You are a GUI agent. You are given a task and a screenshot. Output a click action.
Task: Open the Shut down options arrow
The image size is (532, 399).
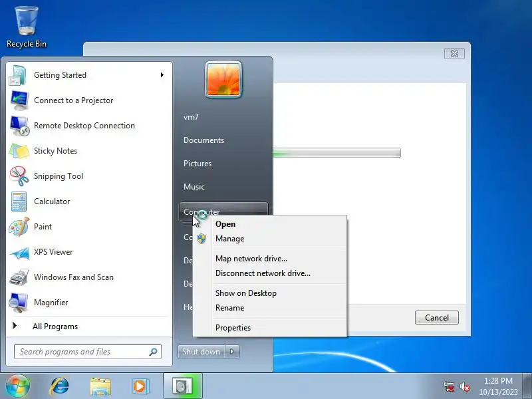[232, 352]
